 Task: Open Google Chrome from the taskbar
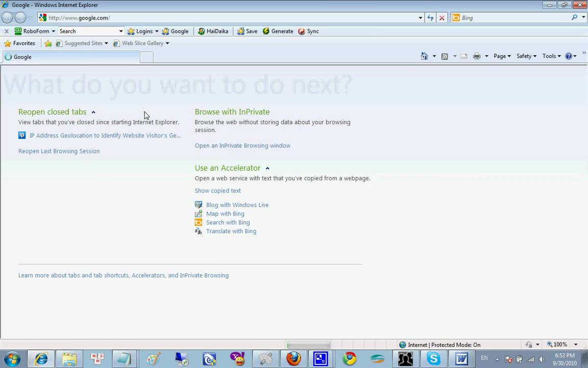click(x=350, y=359)
